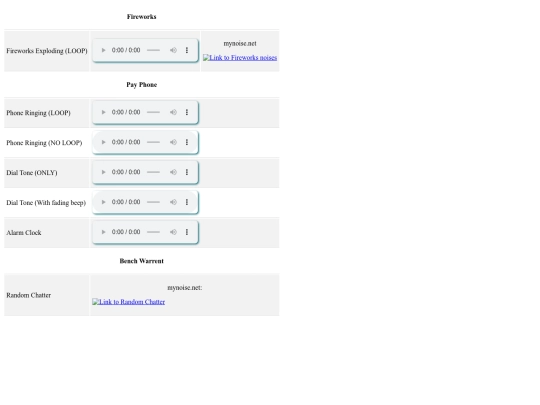Play the Phone Ringing (LOOP) audio
The width and height of the screenshot is (540, 405).
point(103,112)
